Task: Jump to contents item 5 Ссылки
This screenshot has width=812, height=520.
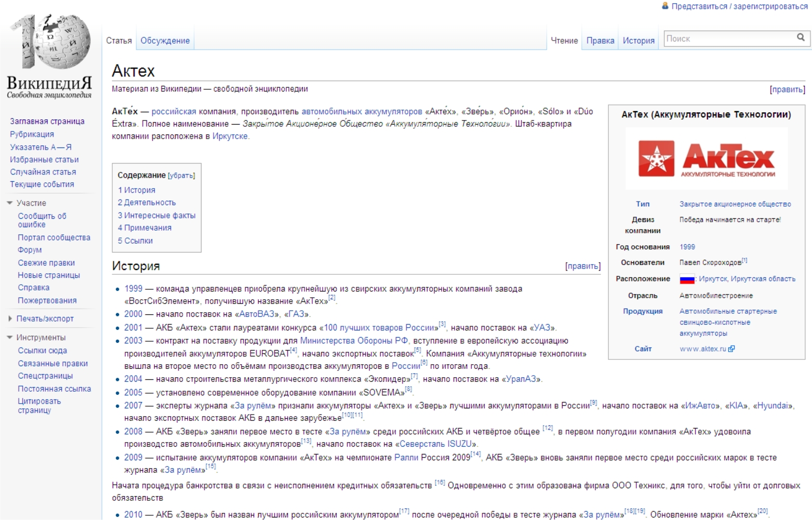Action: coord(135,241)
